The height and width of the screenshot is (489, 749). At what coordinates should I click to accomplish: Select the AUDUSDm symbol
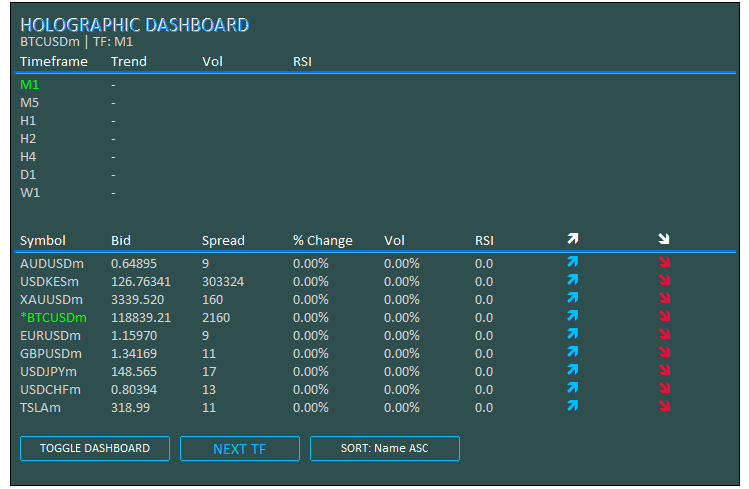[52, 264]
